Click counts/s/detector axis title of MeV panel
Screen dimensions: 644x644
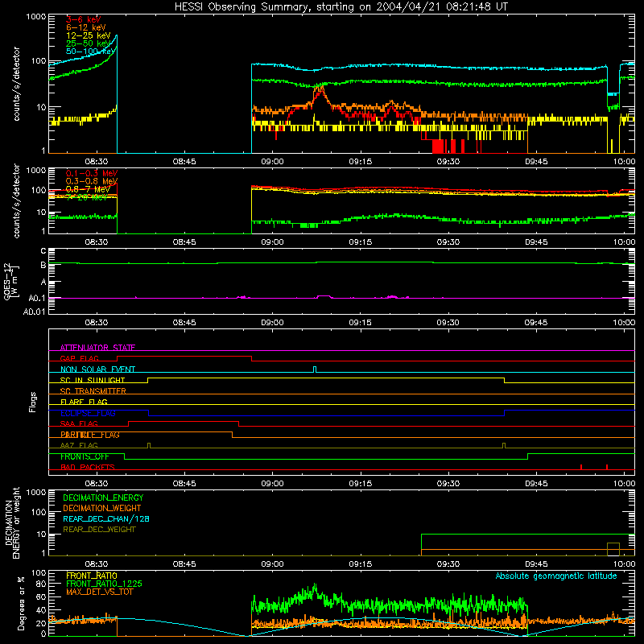16,200
